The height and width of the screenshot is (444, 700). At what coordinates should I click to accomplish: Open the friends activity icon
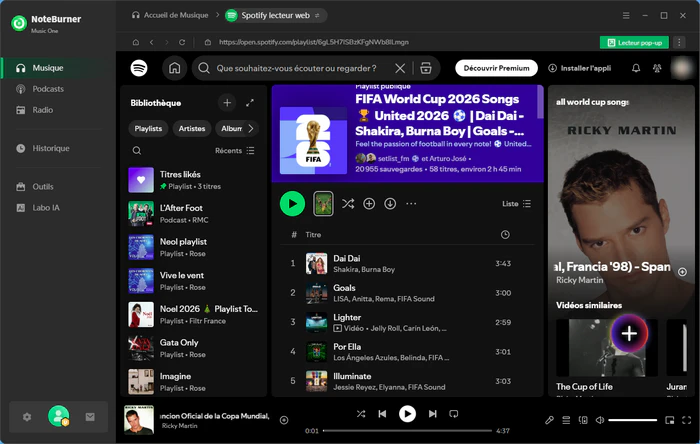pos(657,68)
